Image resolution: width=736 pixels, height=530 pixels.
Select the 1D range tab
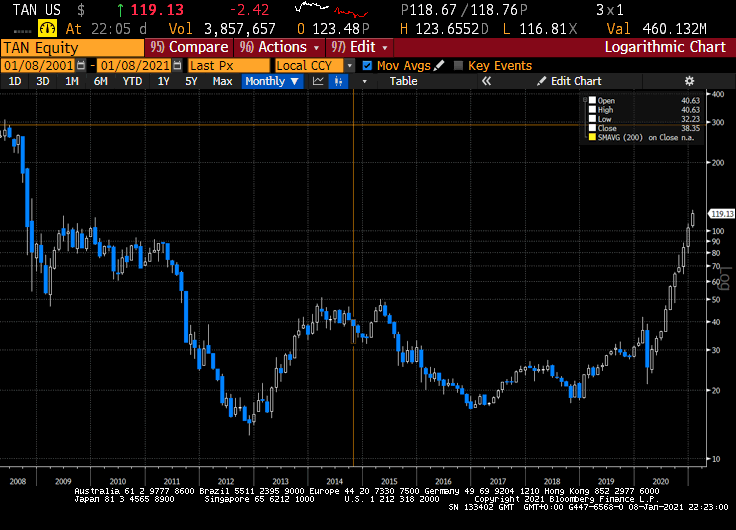15,81
